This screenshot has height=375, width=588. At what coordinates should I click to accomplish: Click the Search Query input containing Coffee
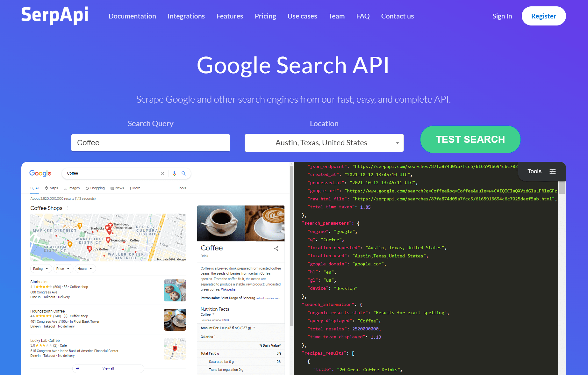tap(150, 143)
